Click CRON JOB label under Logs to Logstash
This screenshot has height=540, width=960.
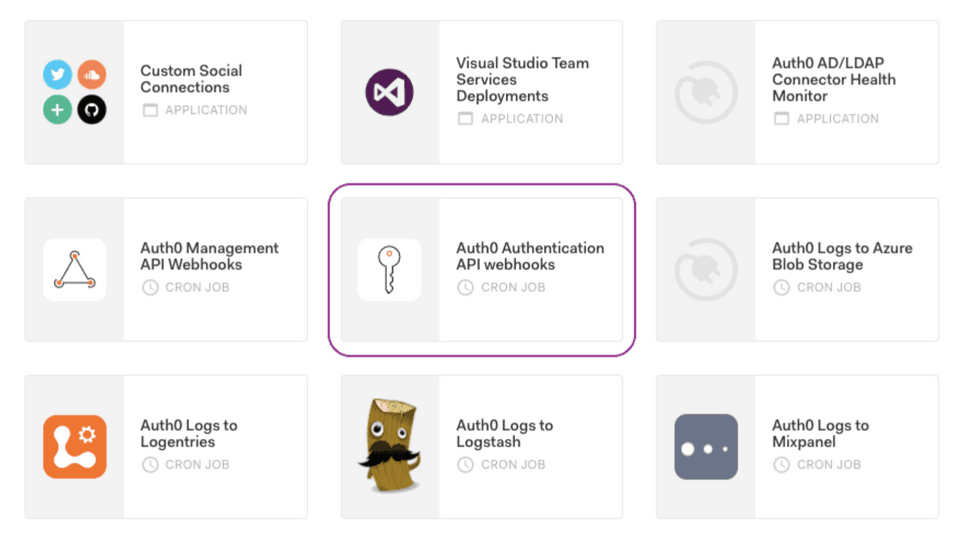click(512, 465)
